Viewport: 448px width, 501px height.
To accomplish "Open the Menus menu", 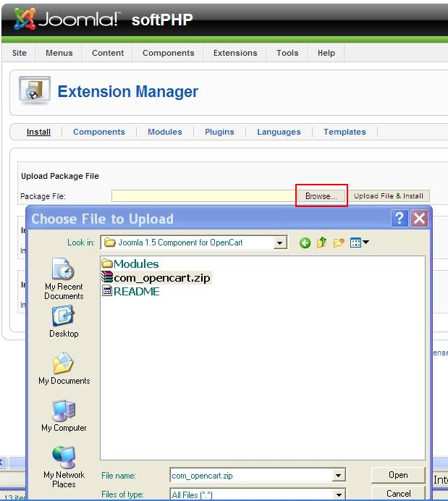I will coord(59,53).
